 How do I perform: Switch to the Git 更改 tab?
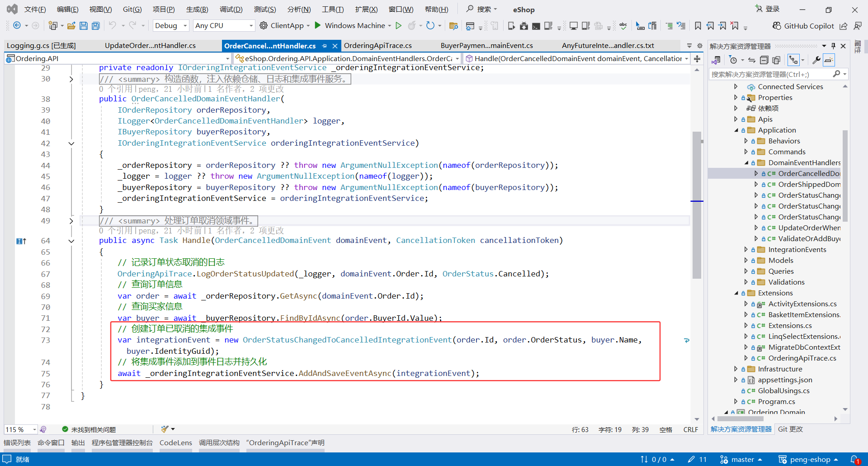click(790, 429)
